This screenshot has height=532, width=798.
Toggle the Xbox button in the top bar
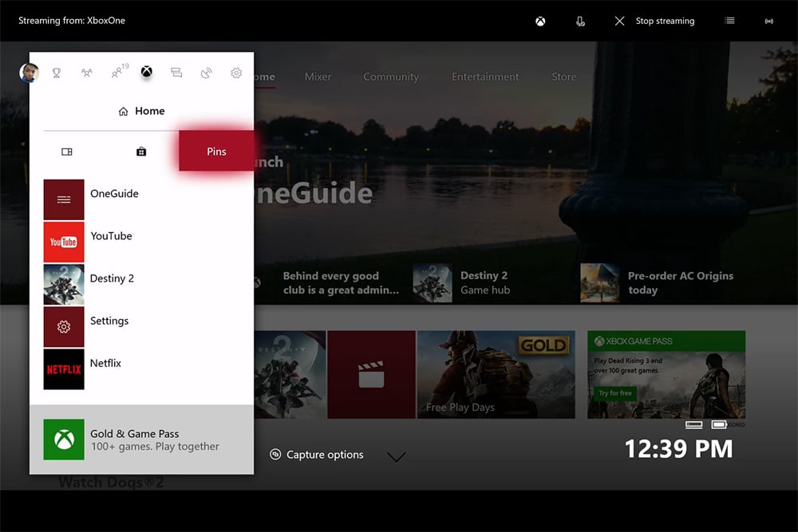(540, 21)
